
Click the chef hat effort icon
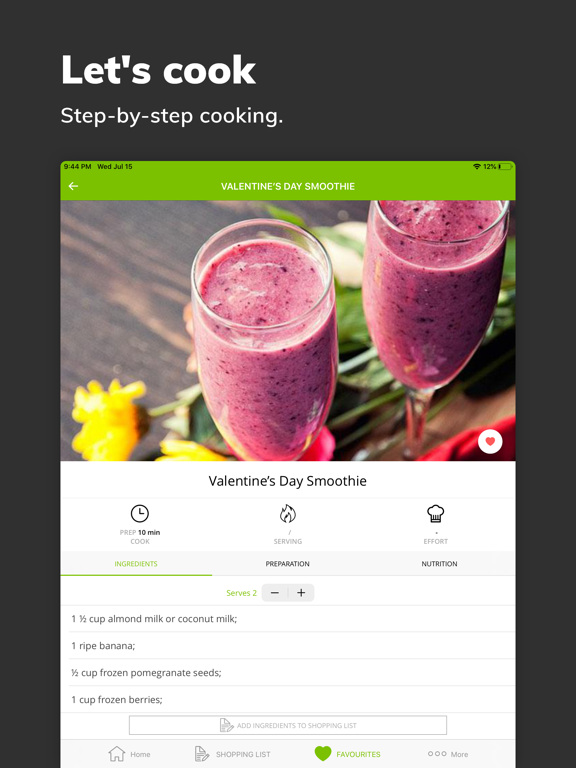click(435, 513)
